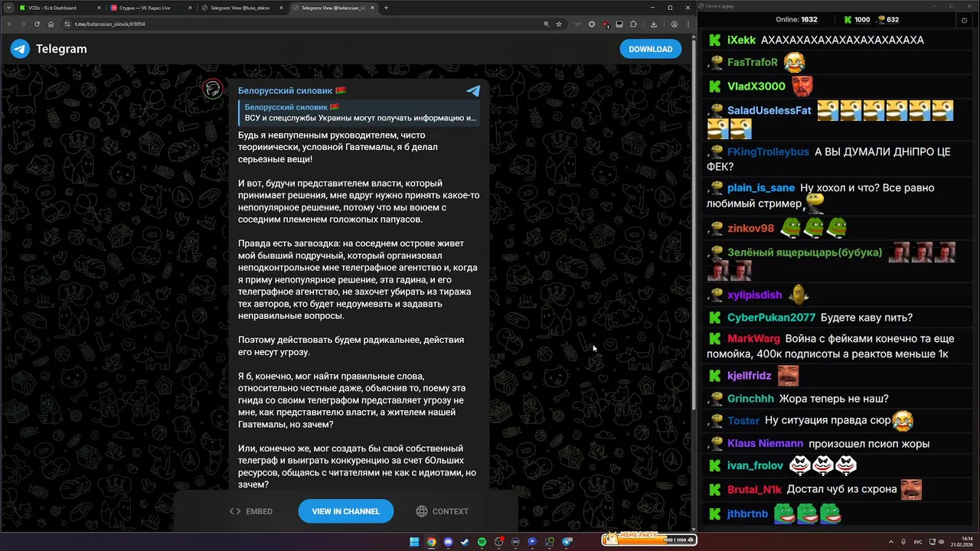Open the quoted reply preview ВСУ и спецслужбы
980x551 pixels.
(x=358, y=113)
